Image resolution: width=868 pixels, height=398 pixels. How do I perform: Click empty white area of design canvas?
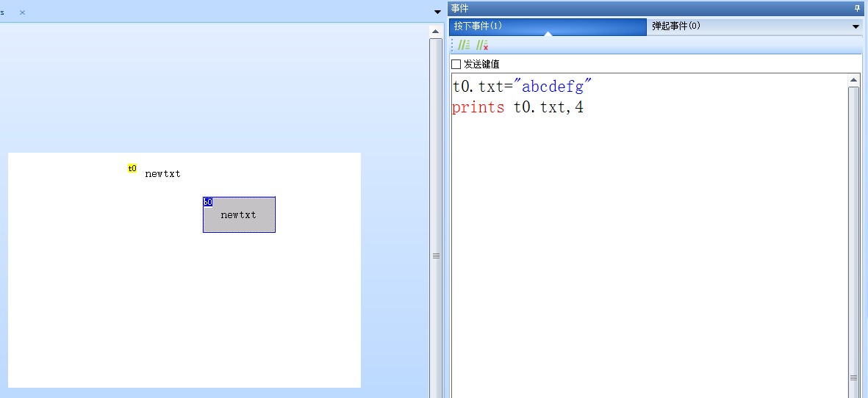(x=184, y=308)
